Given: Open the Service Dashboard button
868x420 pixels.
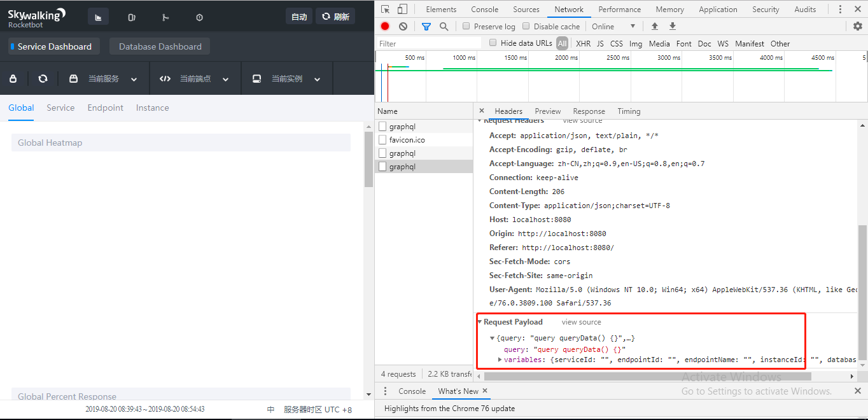Looking at the screenshot, I should (54, 46).
